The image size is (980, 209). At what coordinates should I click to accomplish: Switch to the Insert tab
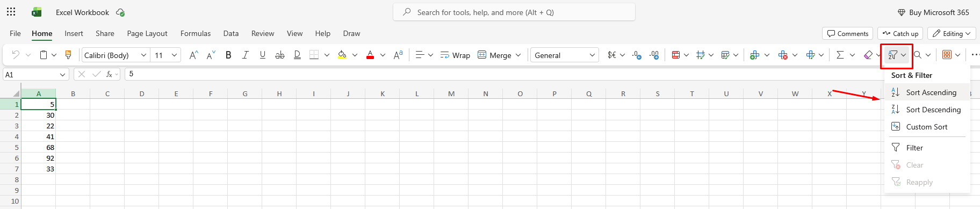coord(74,33)
